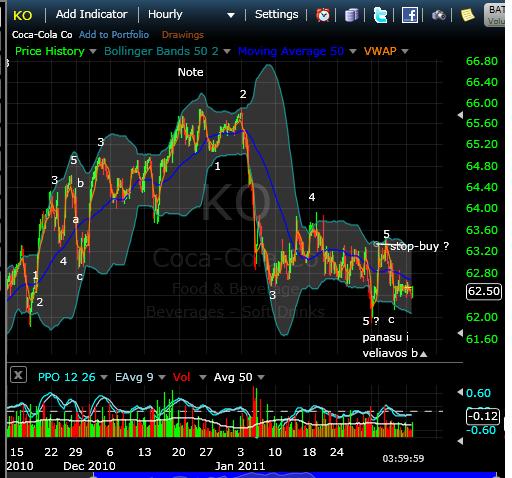Click the Coca-Cola Co company name
Viewport: 512px width, 478px height.
[42, 35]
